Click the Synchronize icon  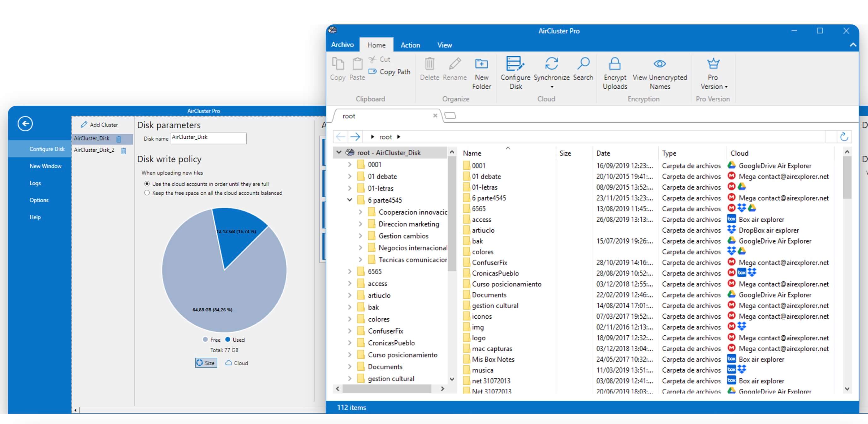click(552, 63)
